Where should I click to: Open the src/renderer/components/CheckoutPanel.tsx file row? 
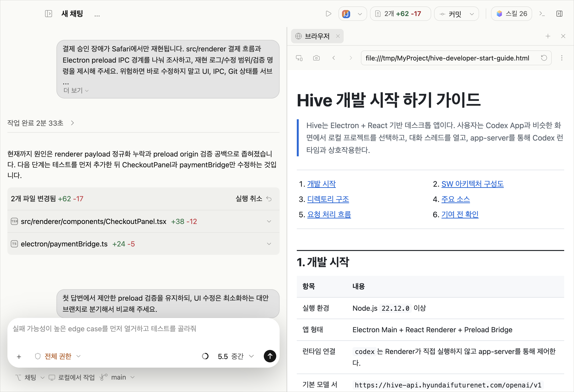coord(143,221)
